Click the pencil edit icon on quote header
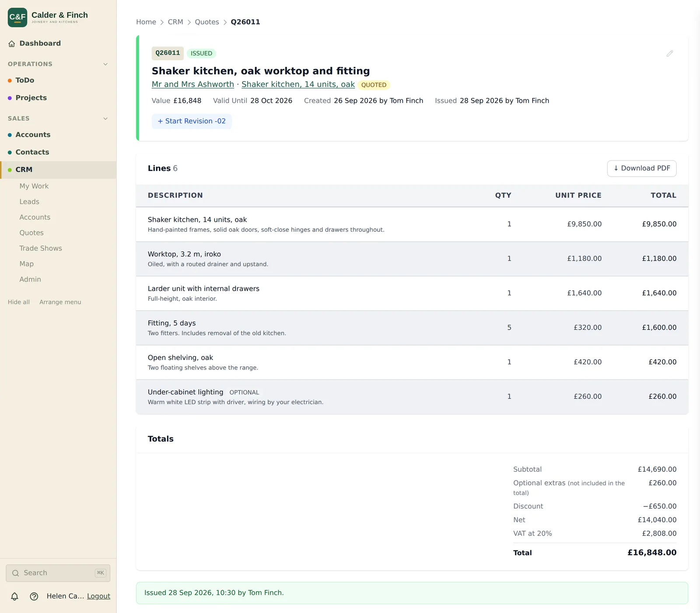Image resolution: width=700 pixels, height=613 pixels. (669, 53)
